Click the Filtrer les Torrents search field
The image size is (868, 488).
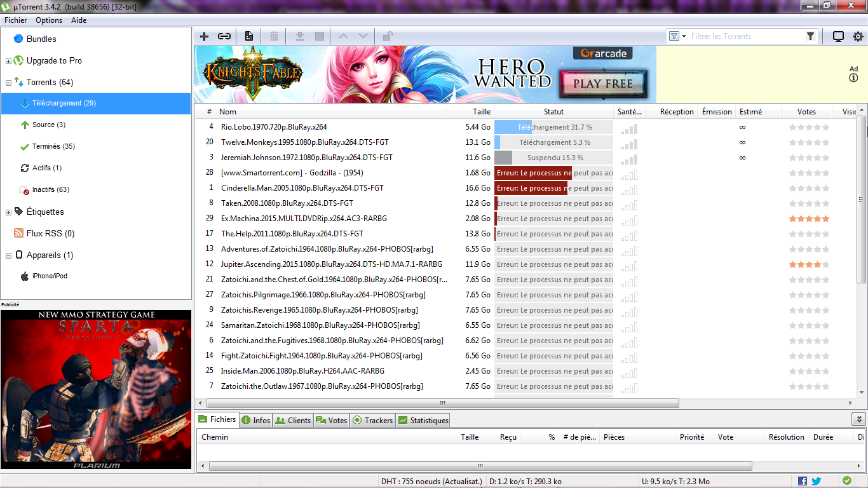click(747, 36)
